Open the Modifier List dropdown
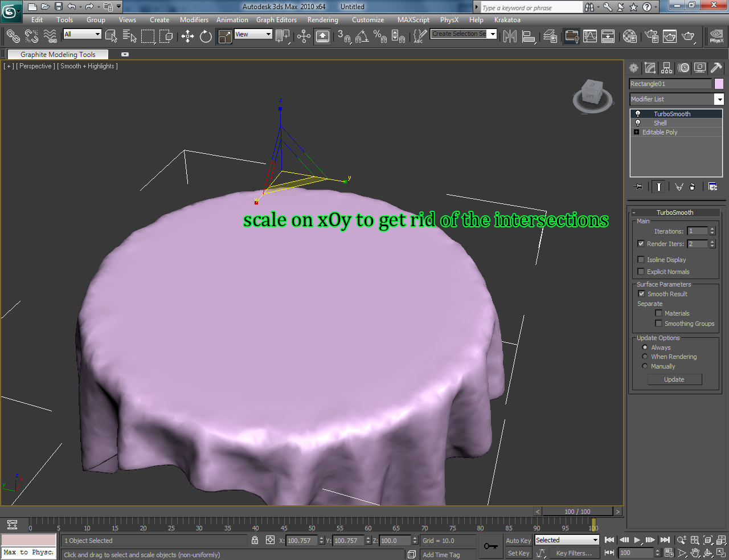Screen dimensions: 729x560 719,99
